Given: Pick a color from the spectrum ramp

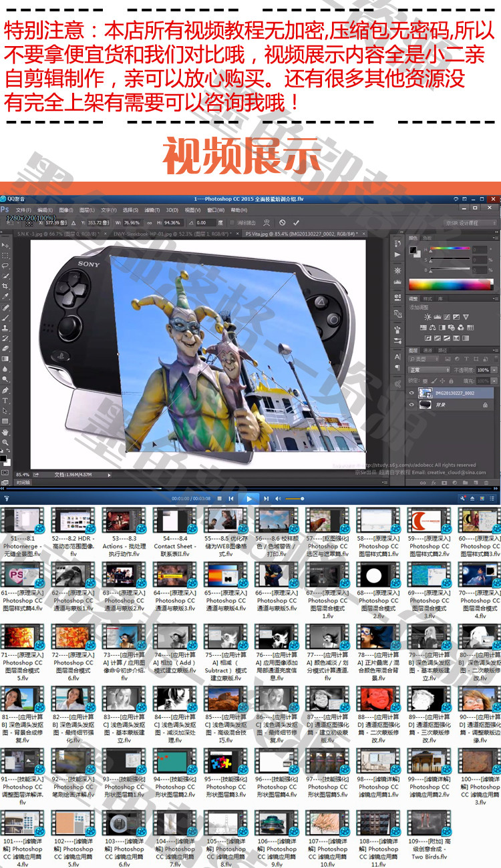Looking at the screenshot, I should (451, 284).
